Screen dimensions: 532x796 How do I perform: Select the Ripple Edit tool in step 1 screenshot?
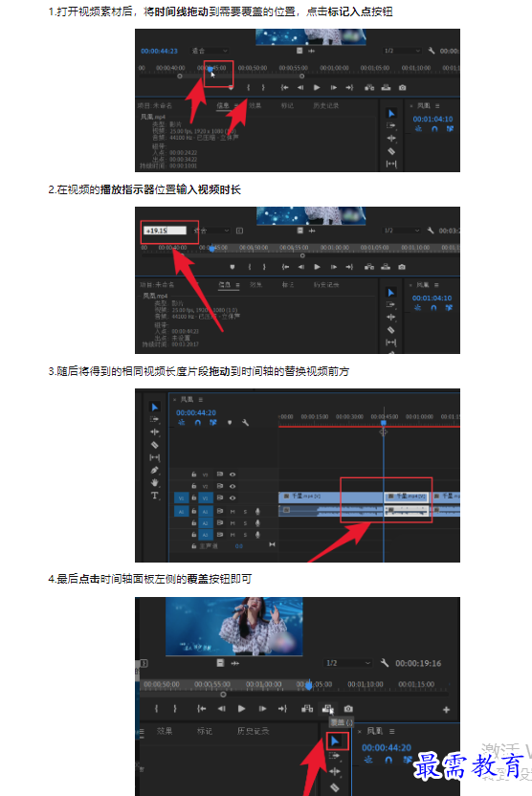(391, 138)
